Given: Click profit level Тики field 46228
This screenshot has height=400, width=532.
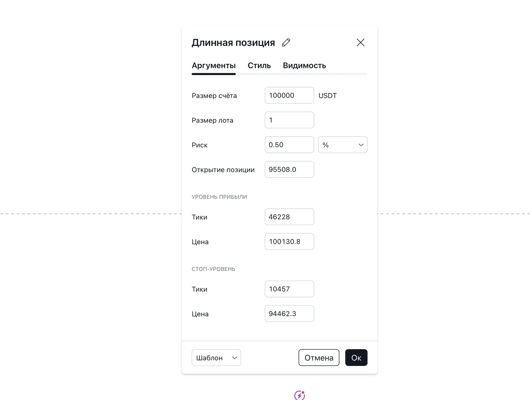Looking at the screenshot, I should coord(289,217).
